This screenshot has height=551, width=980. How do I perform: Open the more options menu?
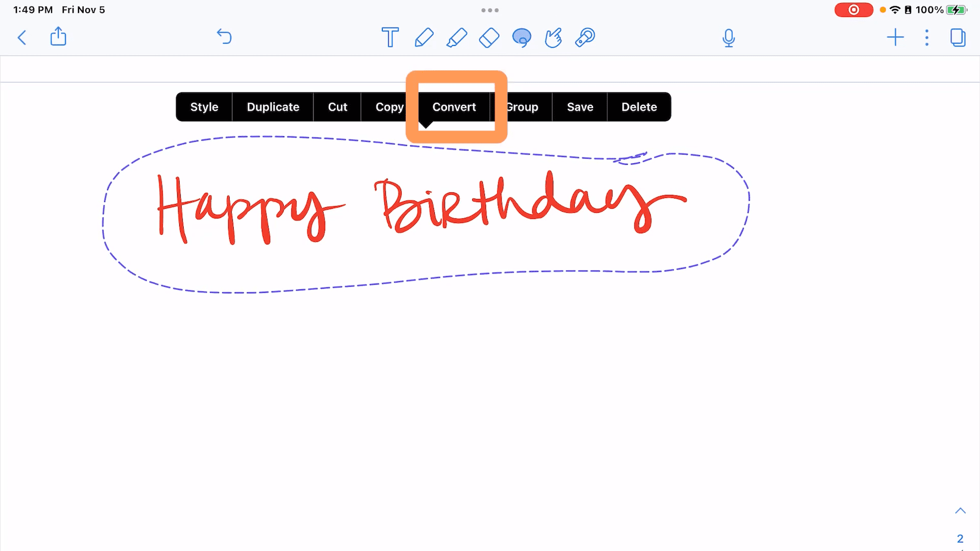coord(927,37)
